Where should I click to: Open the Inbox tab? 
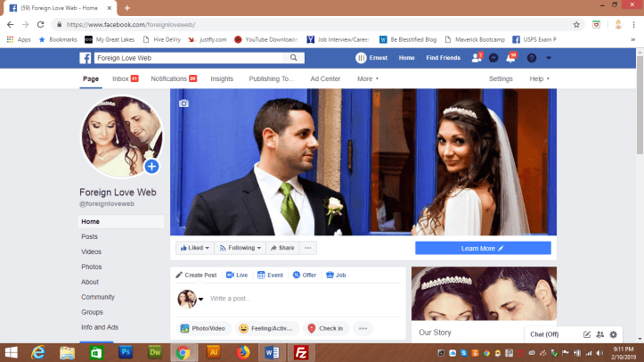point(125,78)
